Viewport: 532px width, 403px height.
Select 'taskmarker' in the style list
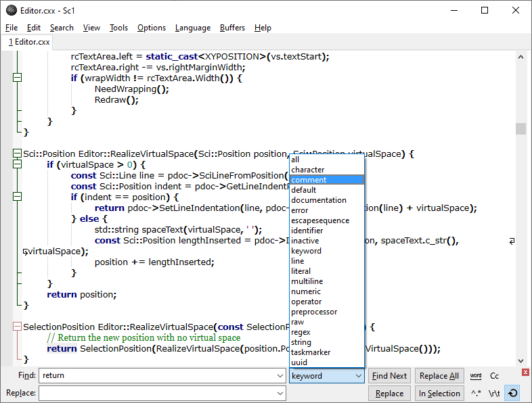click(327, 352)
